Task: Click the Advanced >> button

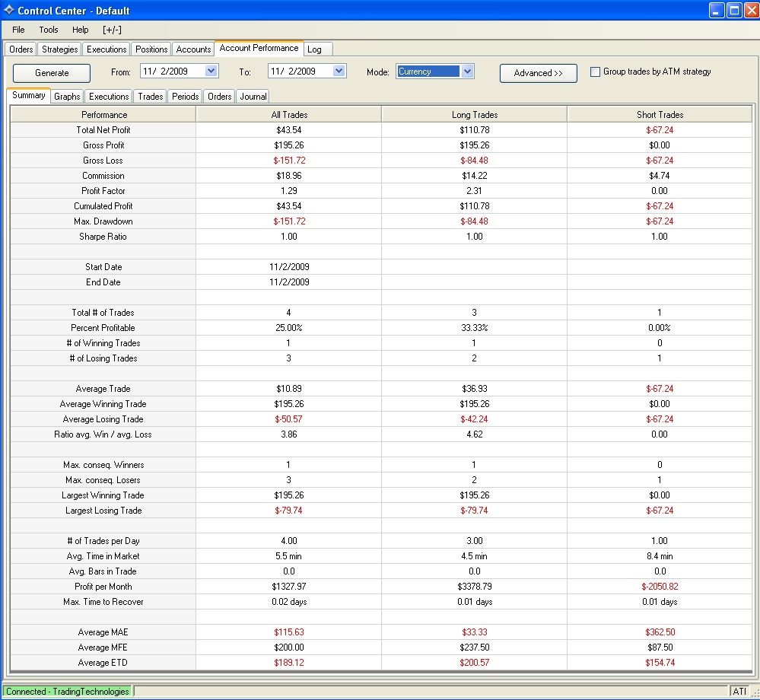Action: pyautogui.click(x=538, y=73)
